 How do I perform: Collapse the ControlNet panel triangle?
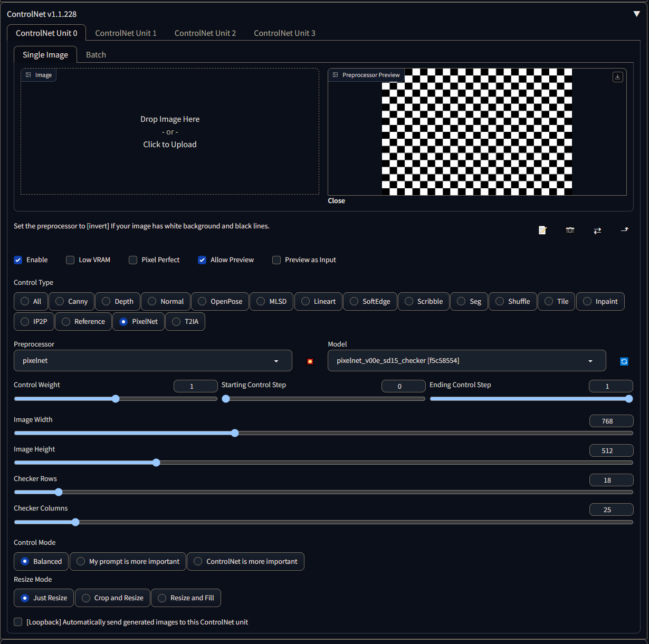(636, 14)
